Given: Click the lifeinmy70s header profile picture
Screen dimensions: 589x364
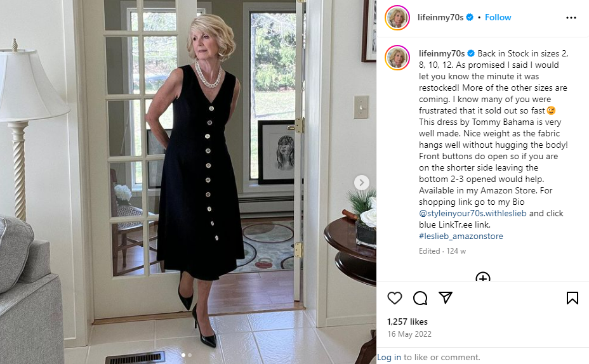Looking at the screenshot, I should click(397, 18).
